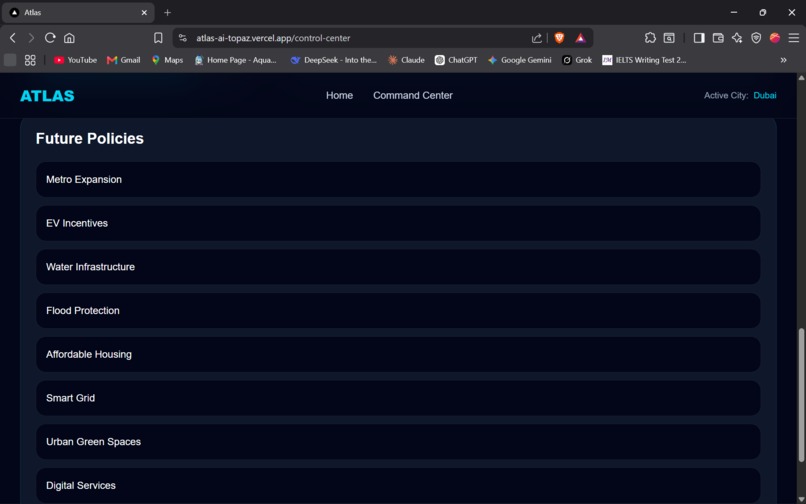Screen dimensions: 806x504
Task: Minimize the browser window
Action: pyautogui.click(x=734, y=12)
